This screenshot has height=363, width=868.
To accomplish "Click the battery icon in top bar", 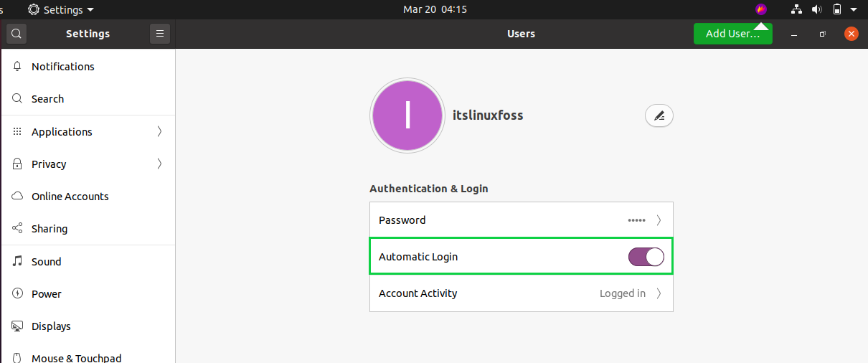I will pyautogui.click(x=836, y=9).
